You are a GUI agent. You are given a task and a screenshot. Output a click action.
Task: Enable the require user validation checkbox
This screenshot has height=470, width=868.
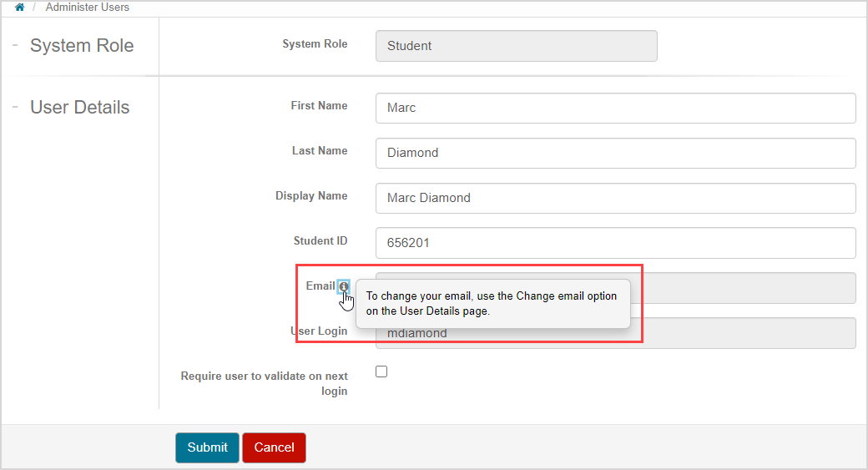(381, 371)
